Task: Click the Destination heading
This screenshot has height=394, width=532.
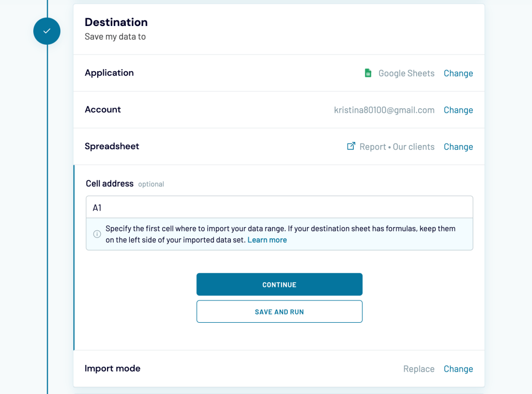Action: click(x=116, y=22)
